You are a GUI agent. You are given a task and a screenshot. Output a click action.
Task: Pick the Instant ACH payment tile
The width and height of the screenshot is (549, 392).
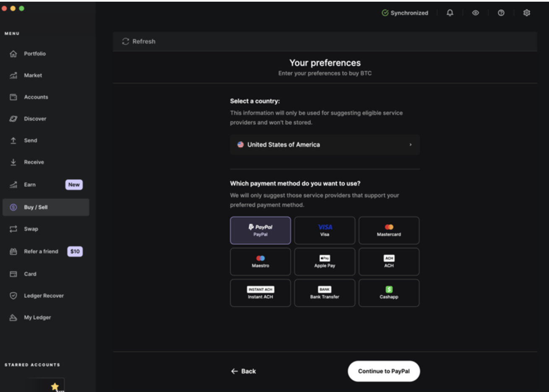coord(260,293)
